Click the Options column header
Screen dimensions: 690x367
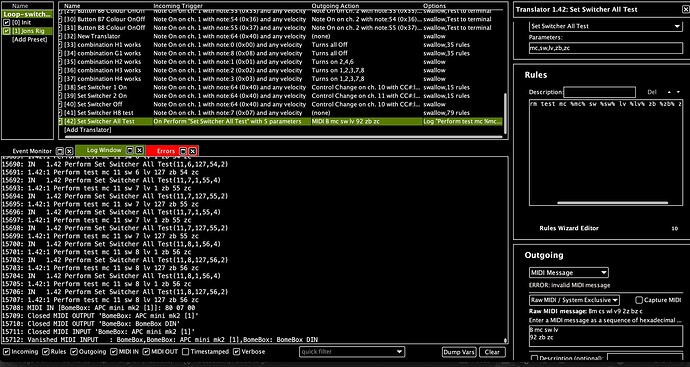tap(435, 6)
